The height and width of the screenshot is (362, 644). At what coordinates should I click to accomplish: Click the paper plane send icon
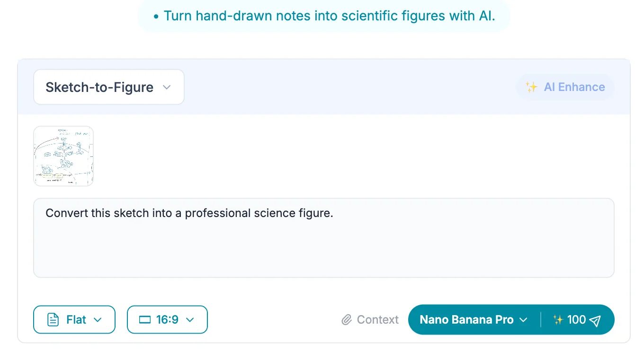point(595,320)
